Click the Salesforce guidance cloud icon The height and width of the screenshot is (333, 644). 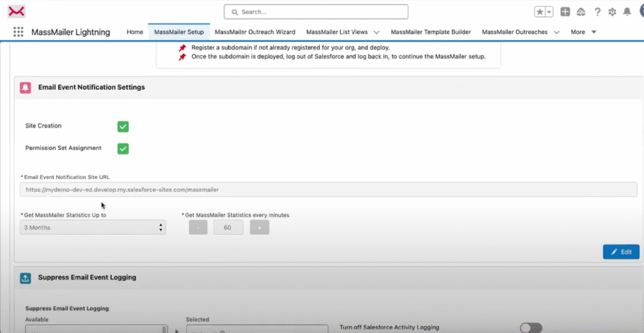click(x=580, y=12)
